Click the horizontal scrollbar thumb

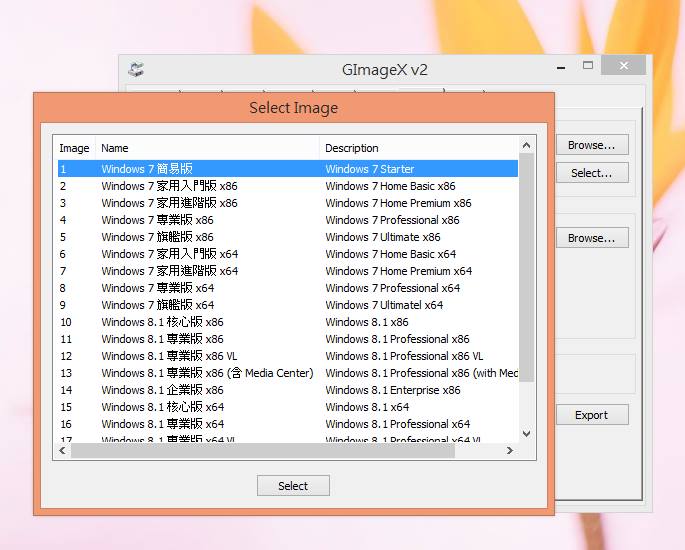(263, 450)
